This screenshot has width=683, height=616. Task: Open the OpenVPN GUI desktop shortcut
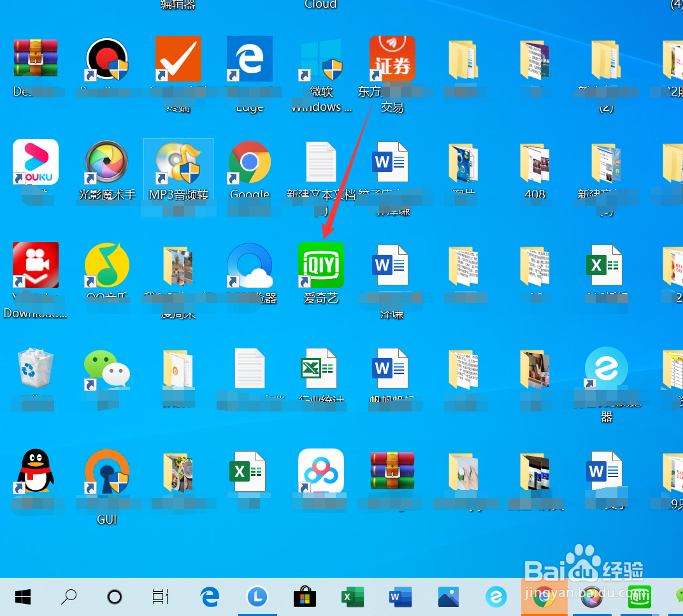tap(107, 471)
